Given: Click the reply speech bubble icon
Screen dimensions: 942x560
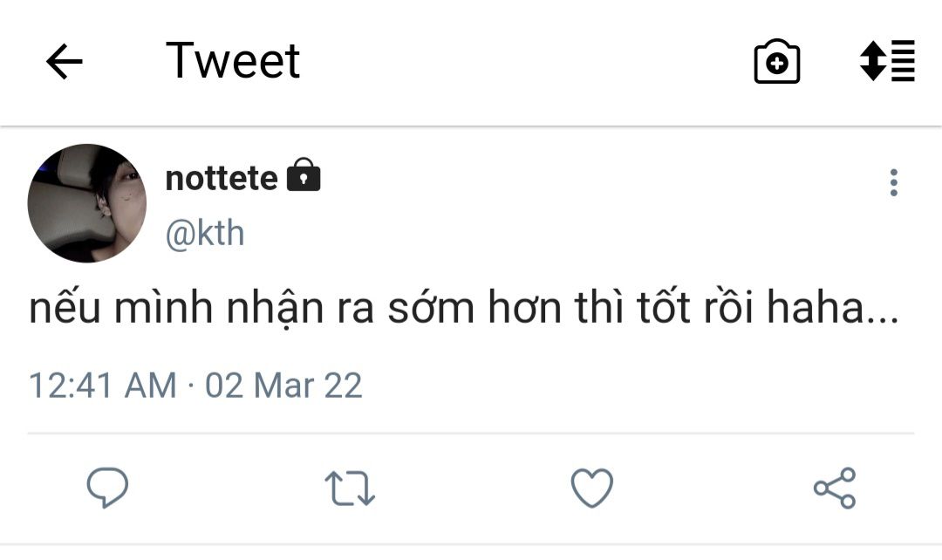Looking at the screenshot, I should pyautogui.click(x=107, y=488).
